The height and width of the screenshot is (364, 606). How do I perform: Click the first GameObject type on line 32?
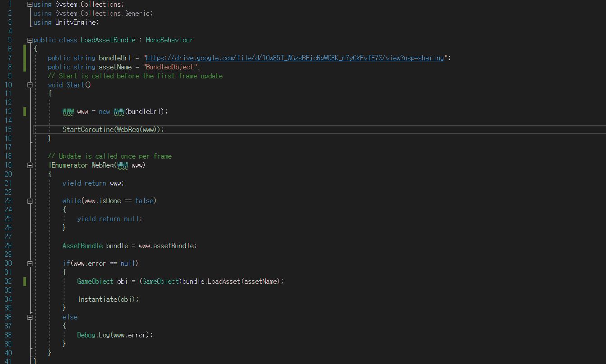click(95, 281)
